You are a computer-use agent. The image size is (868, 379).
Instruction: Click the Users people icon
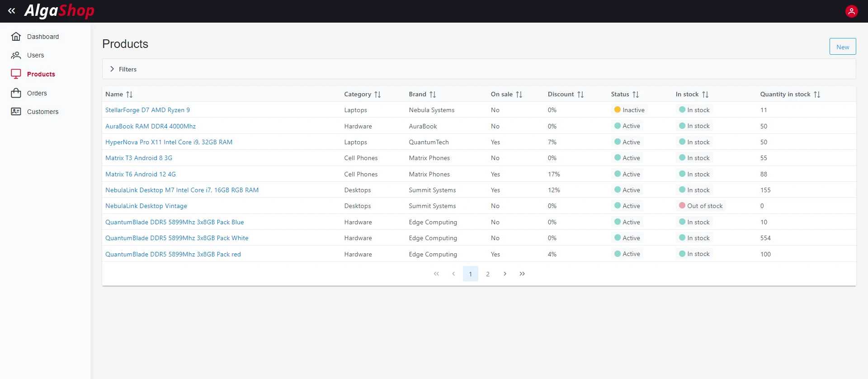pos(16,55)
